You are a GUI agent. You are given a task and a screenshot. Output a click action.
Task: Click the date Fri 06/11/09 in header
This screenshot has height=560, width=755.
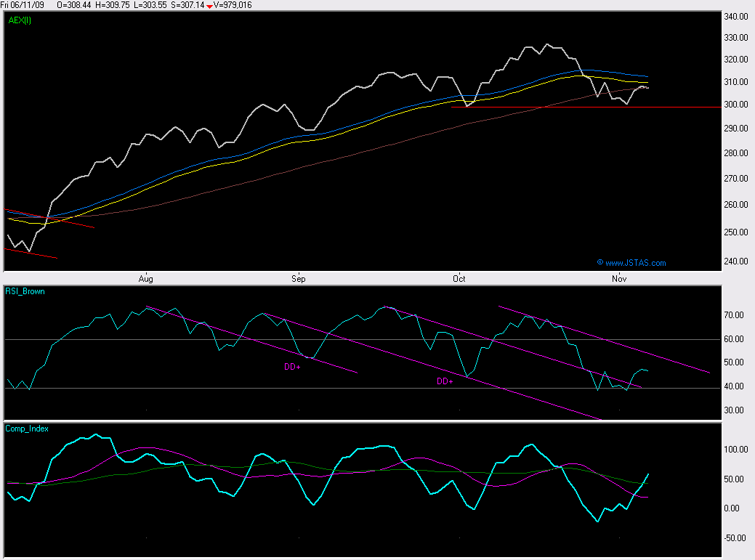coord(23,5)
